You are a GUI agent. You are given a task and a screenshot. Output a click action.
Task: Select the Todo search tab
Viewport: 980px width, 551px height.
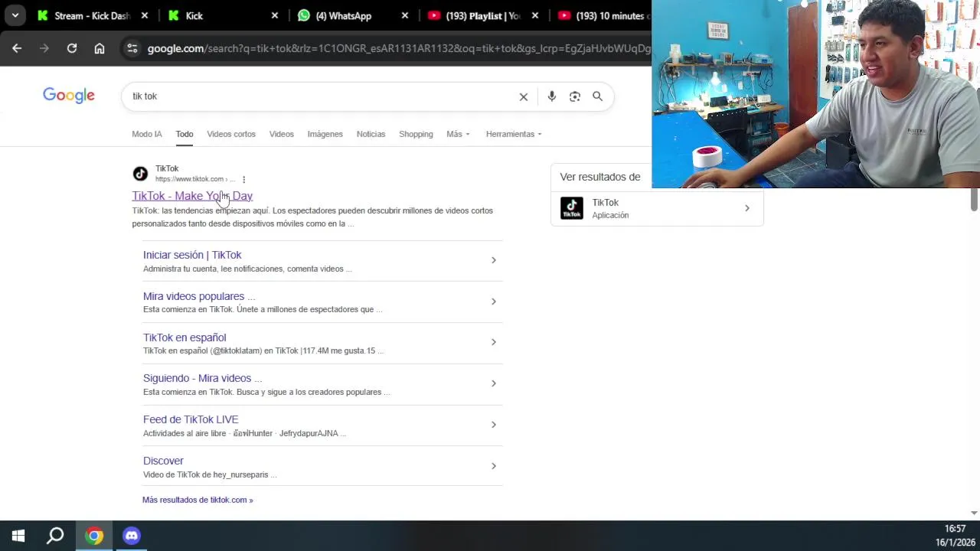(x=185, y=134)
